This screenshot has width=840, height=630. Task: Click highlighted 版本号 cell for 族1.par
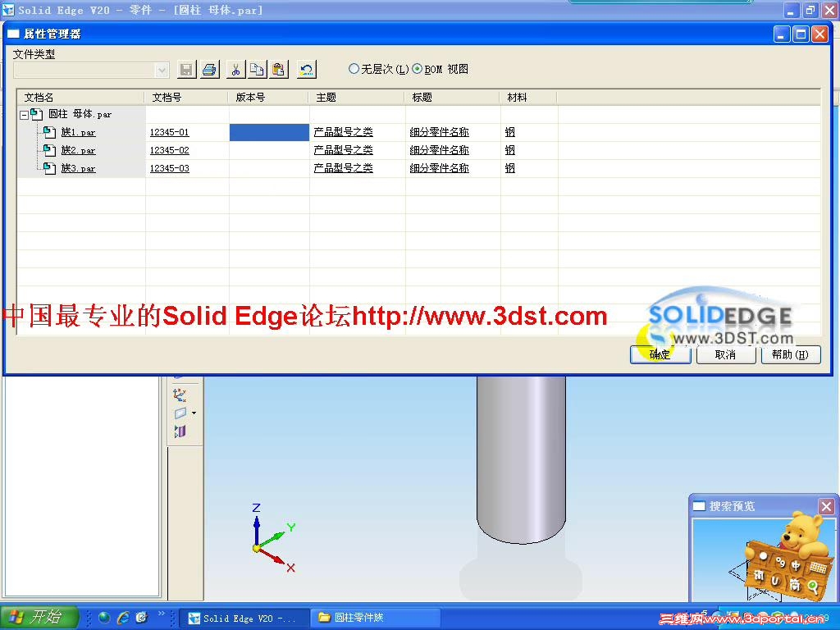tap(269, 132)
